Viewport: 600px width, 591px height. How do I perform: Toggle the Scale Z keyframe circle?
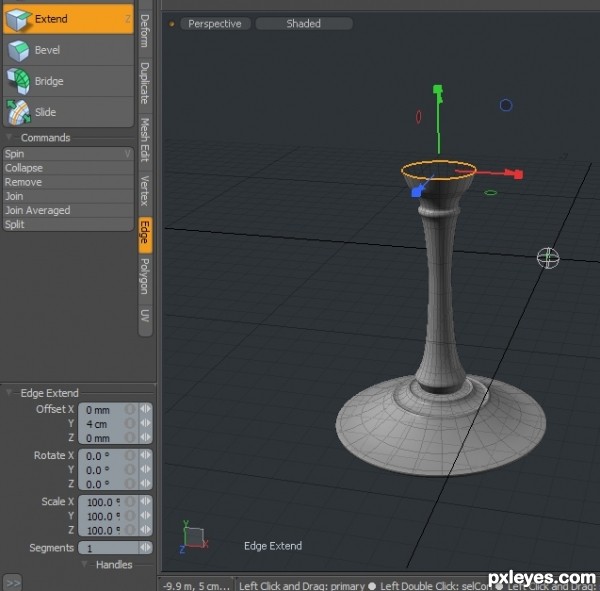tap(130, 530)
